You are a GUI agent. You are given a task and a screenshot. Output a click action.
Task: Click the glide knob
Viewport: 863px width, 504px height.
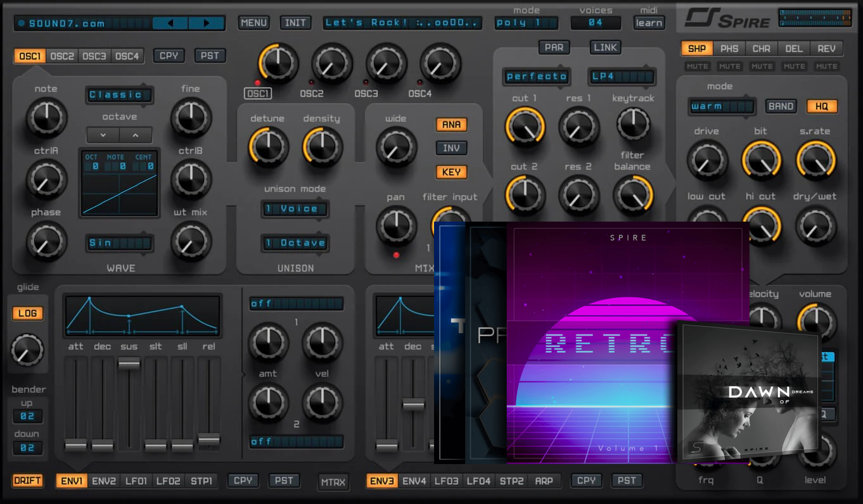pyautogui.click(x=27, y=350)
